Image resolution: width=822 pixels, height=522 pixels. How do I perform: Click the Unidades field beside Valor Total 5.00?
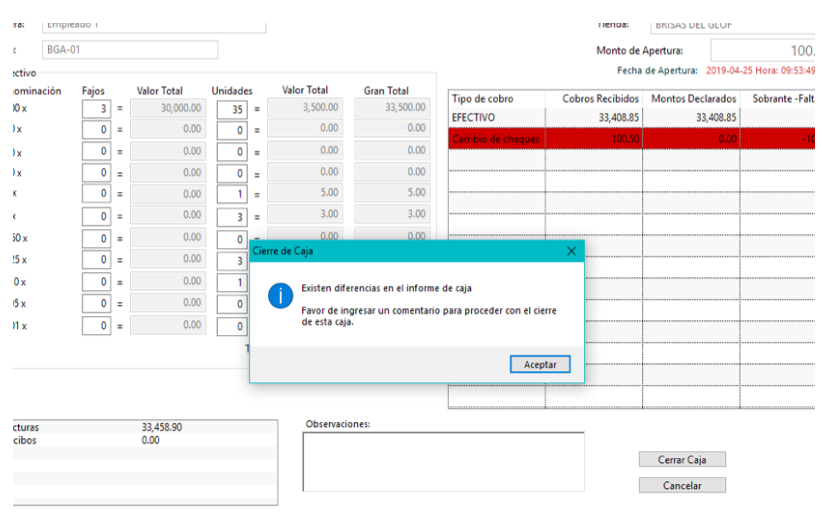[232, 194]
